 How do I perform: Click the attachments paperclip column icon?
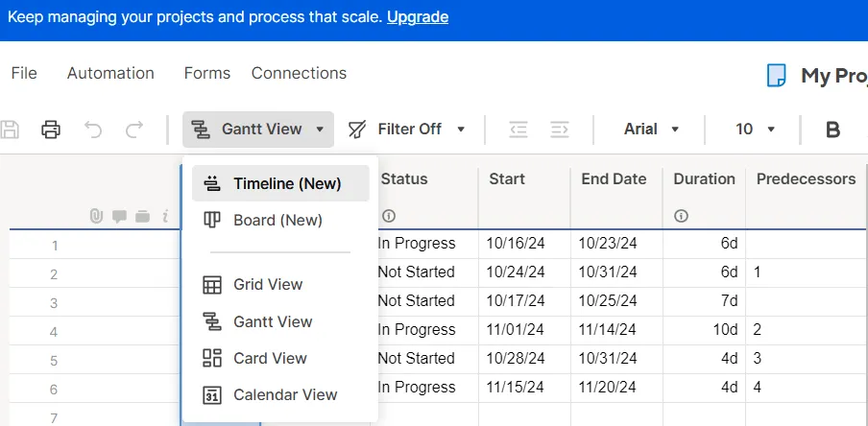[x=96, y=216]
